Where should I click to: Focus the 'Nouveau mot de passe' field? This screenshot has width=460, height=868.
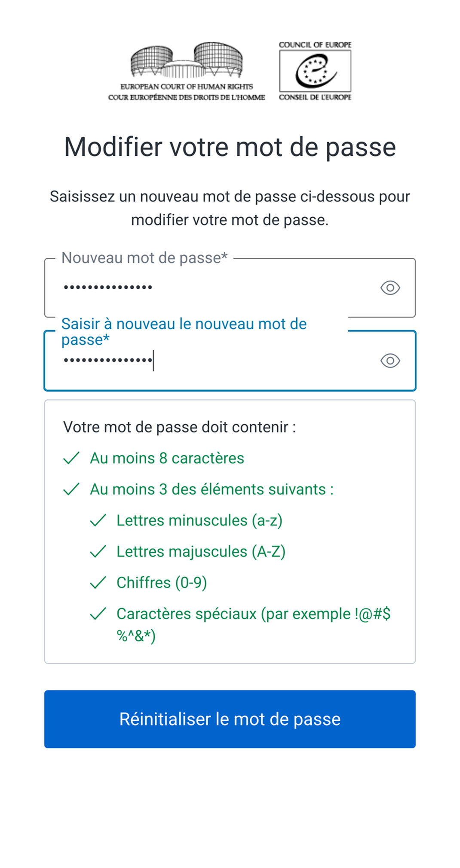(x=215, y=287)
